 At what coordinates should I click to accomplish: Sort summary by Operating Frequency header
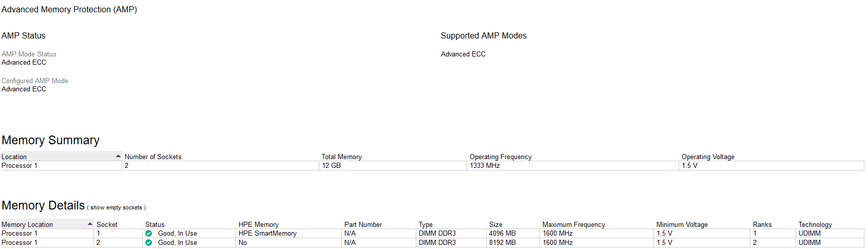coord(500,157)
